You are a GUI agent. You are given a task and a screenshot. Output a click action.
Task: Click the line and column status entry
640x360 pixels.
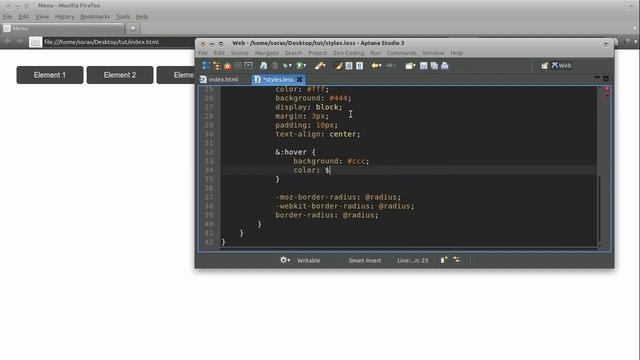413,260
